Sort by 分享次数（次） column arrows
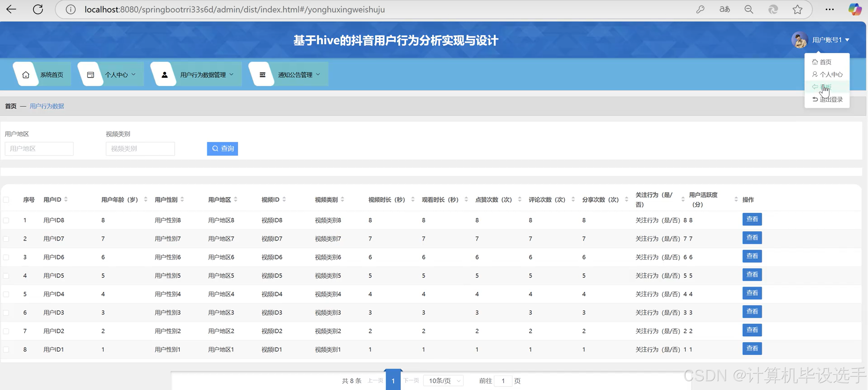 click(626, 199)
